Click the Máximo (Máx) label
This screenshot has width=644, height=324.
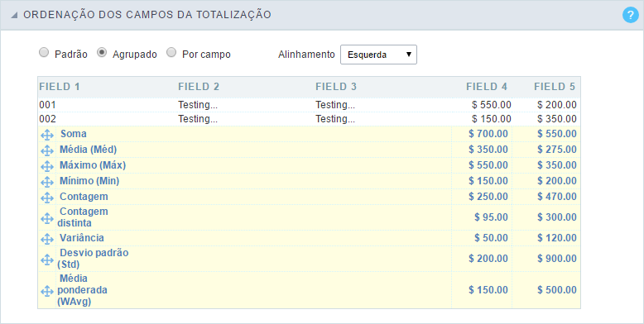point(93,164)
